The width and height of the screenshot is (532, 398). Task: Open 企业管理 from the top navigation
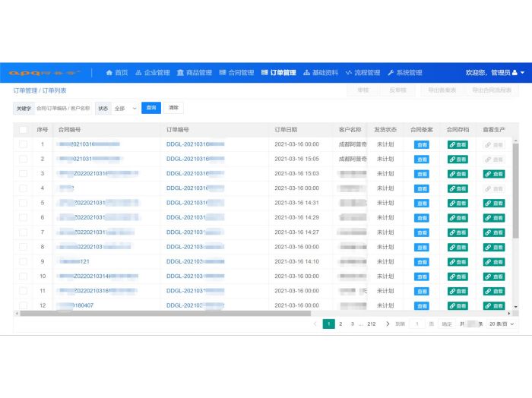(152, 73)
